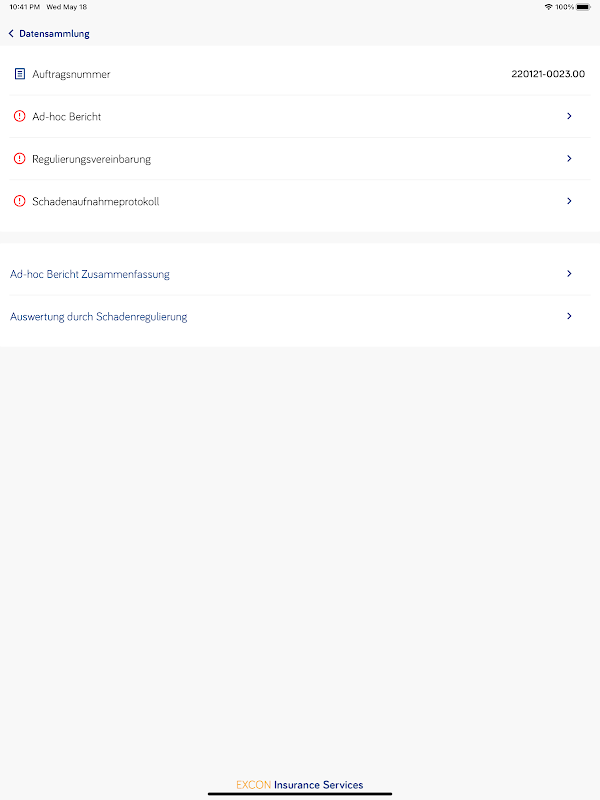600x800 pixels.
Task: Select the Regulierungsvereinbarung entry
Action: [x=92, y=159]
